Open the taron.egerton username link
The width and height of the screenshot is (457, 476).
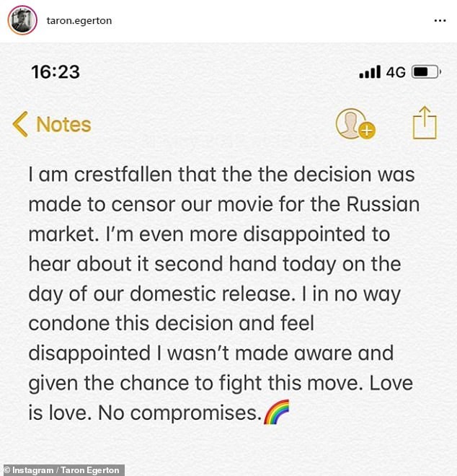(x=80, y=21)
